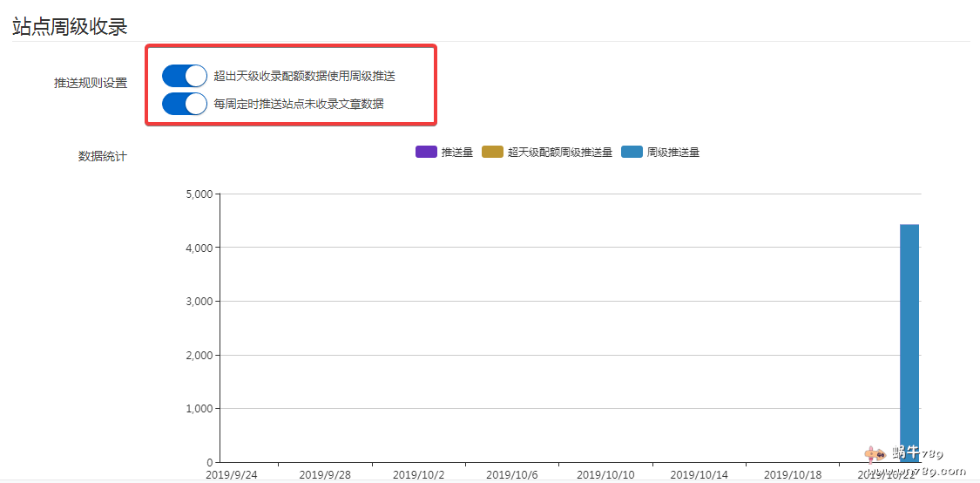Viewport: 980px width, 483px height.
Task: Click the 蜗牛 watermark logo icon
Action: pyautogui.click(x=875, y=455)
